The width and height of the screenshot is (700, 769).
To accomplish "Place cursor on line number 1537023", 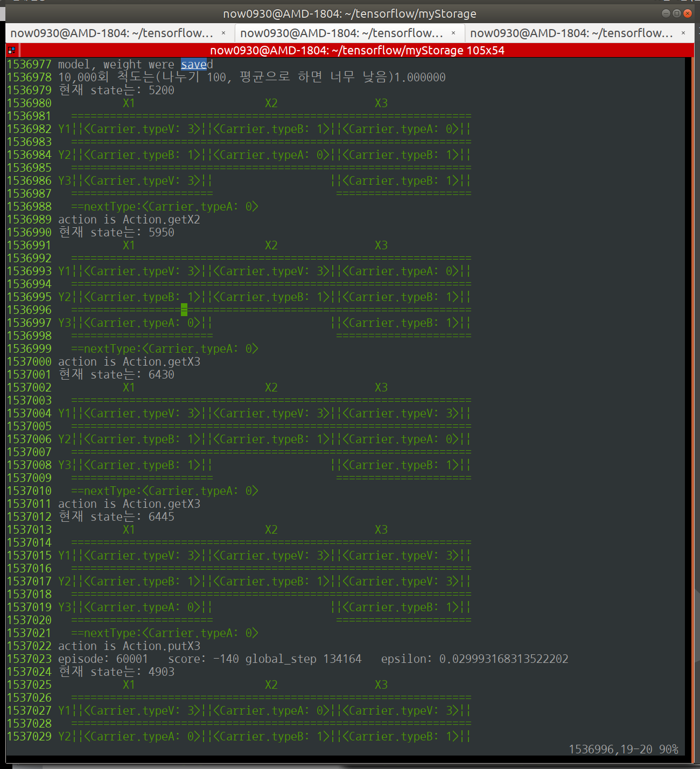I will (x=29, y=659).
